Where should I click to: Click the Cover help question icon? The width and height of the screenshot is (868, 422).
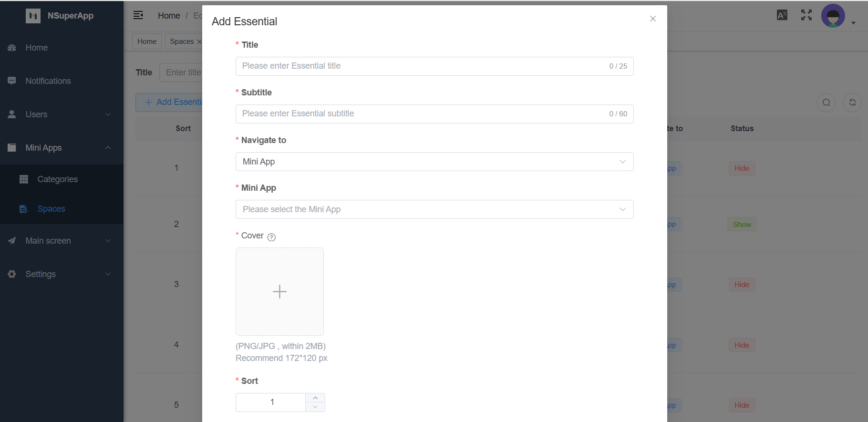tap(271, 237)
